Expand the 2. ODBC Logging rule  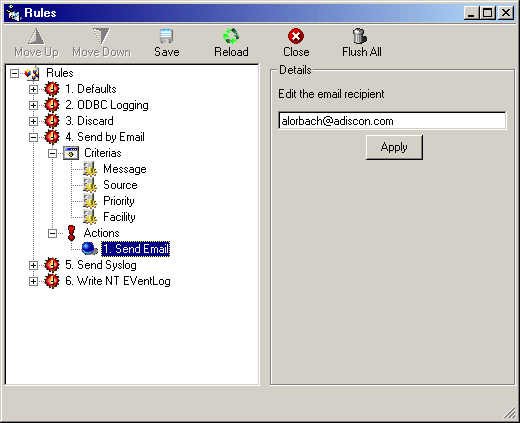pyautogui.click(x=33, y=105)
